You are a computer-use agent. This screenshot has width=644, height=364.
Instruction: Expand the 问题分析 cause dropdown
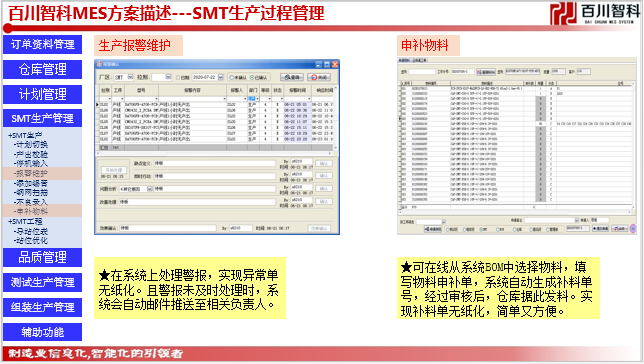coord(150,189)
